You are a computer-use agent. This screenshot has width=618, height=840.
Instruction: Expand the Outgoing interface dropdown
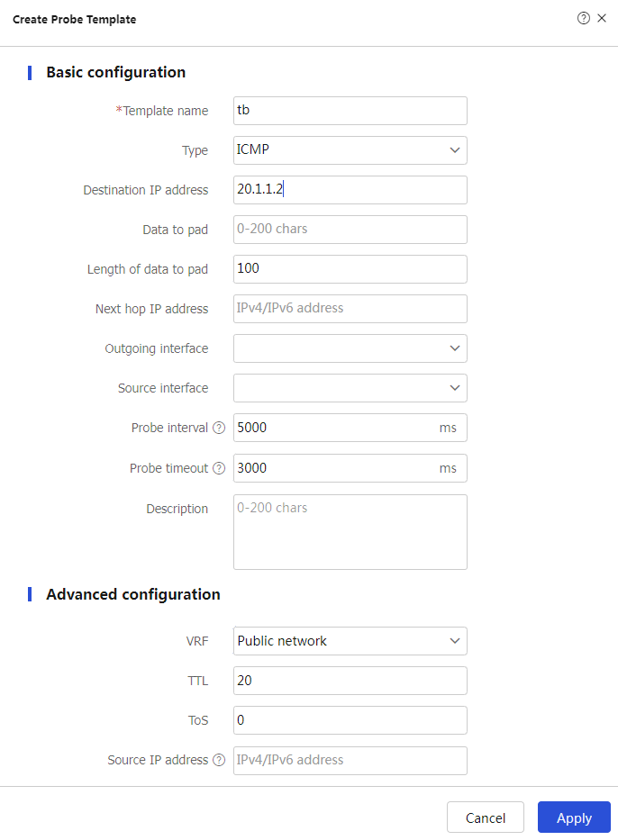(x=350, y=348)
